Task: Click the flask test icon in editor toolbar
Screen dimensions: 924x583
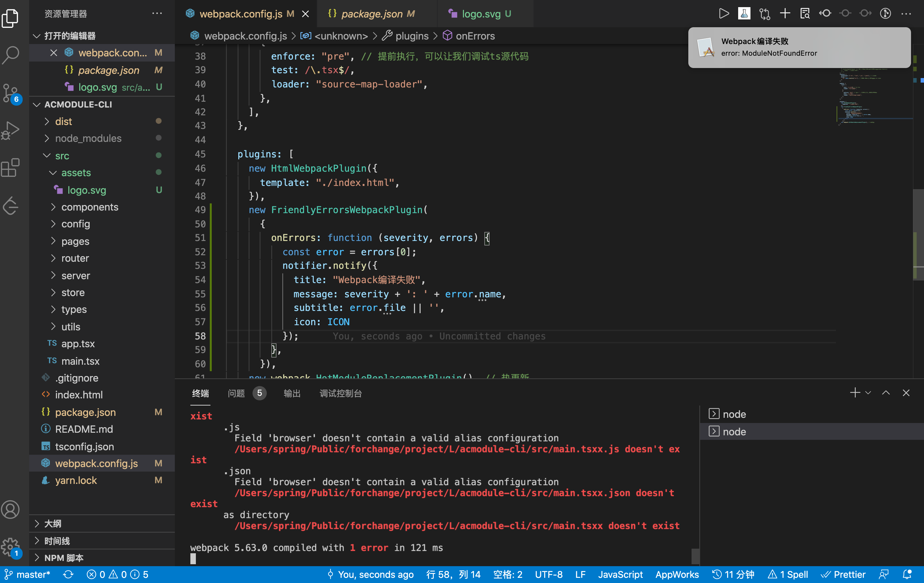Action: (744, 14)
